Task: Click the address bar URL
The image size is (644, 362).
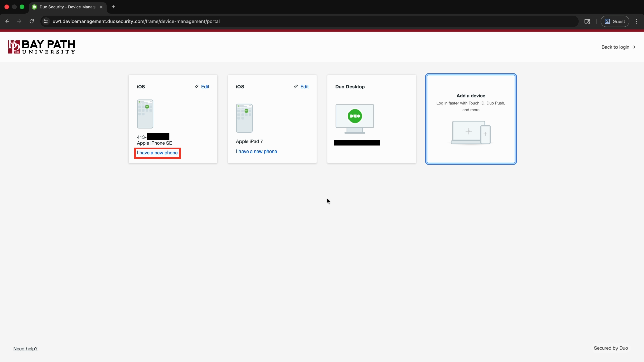Action: pyautogui.click(x=136, y=21)
